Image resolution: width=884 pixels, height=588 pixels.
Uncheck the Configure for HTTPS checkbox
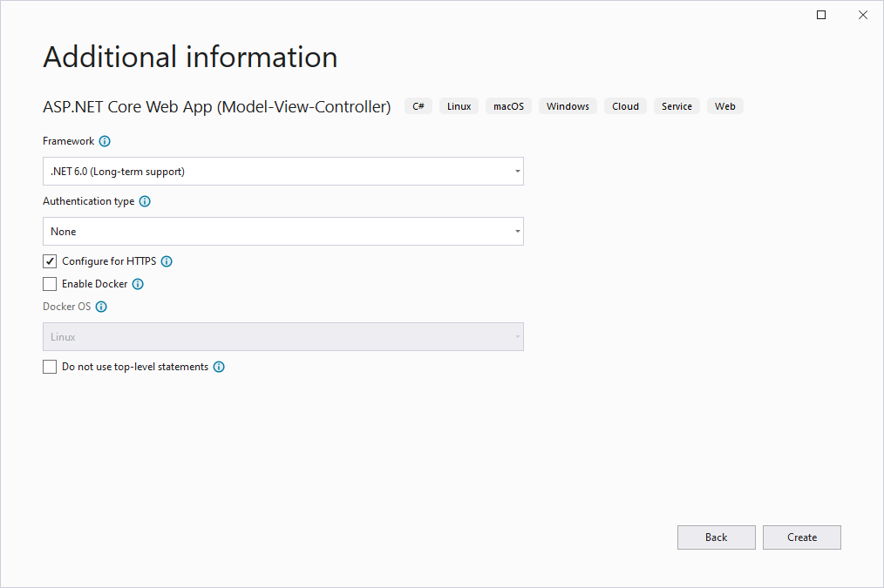click(50, 261)
